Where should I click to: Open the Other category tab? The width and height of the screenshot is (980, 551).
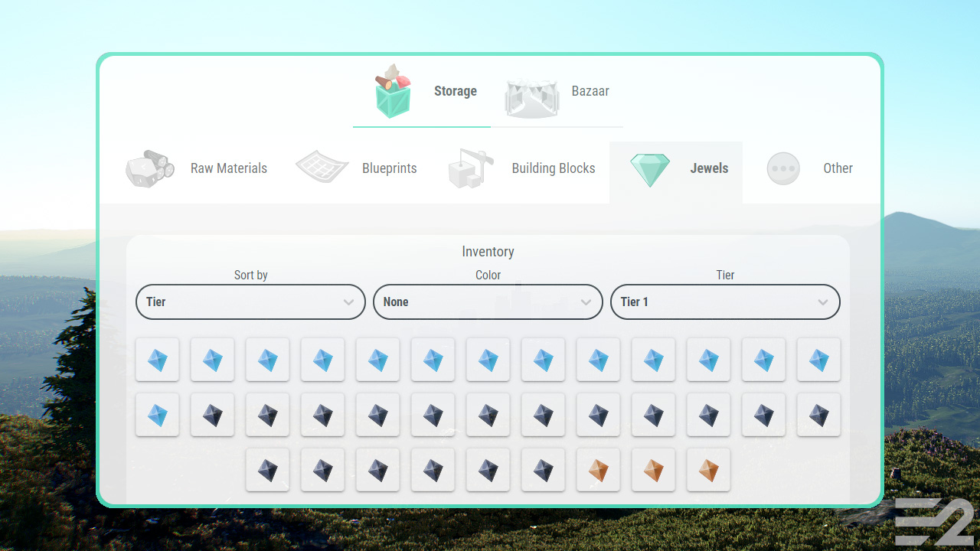tap(810, 168)
